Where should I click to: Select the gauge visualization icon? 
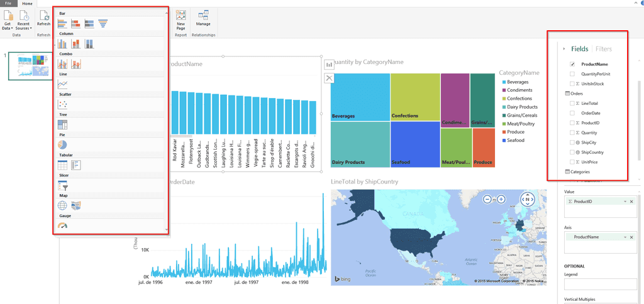[62, 225]
